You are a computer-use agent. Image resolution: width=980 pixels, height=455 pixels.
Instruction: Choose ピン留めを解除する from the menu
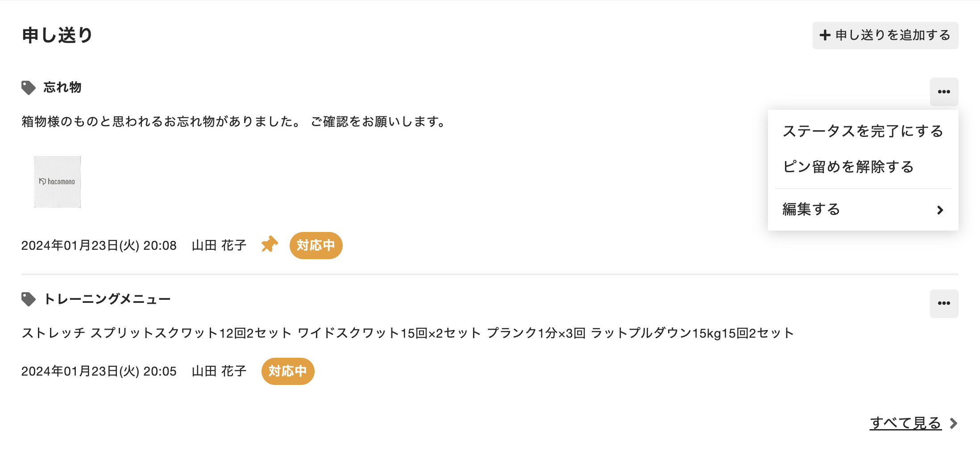point(848,167)
